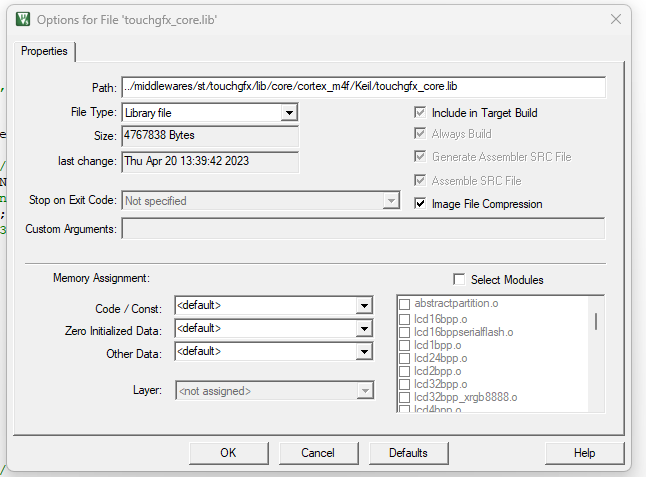The height and width of the screenshot is (477, 646).
Task: Open the Other Data memory dropdown
Action: 364,352
